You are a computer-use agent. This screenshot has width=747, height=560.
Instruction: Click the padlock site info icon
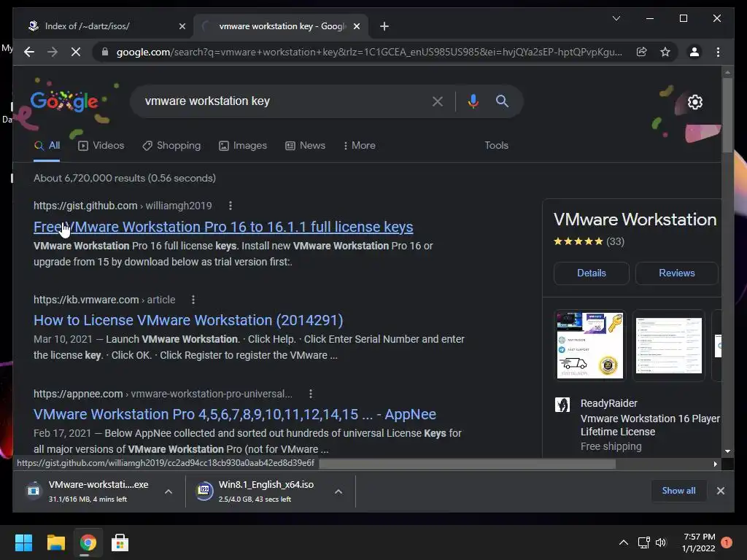coord(105,52)
